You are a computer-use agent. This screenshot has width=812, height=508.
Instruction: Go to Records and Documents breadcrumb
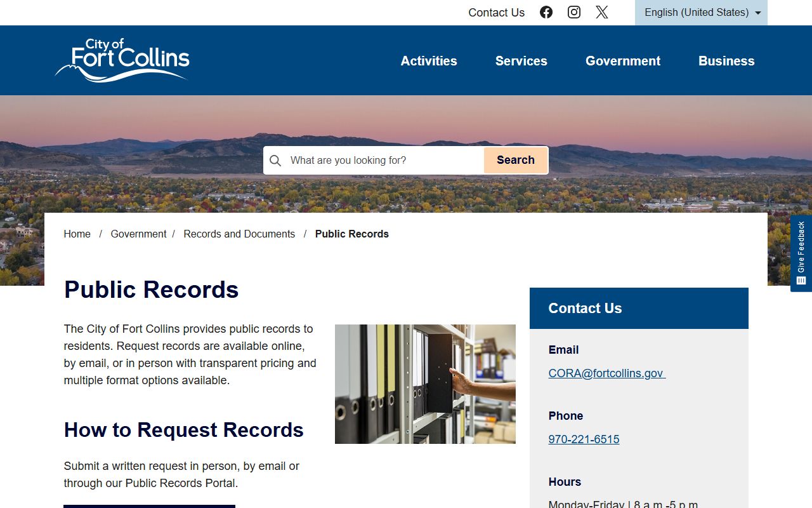(x=239, y=234)
